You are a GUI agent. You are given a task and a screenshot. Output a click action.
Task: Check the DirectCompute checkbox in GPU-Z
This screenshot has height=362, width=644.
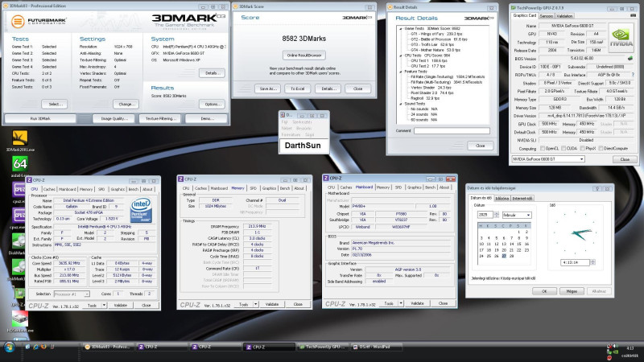[x=601, y=148]
